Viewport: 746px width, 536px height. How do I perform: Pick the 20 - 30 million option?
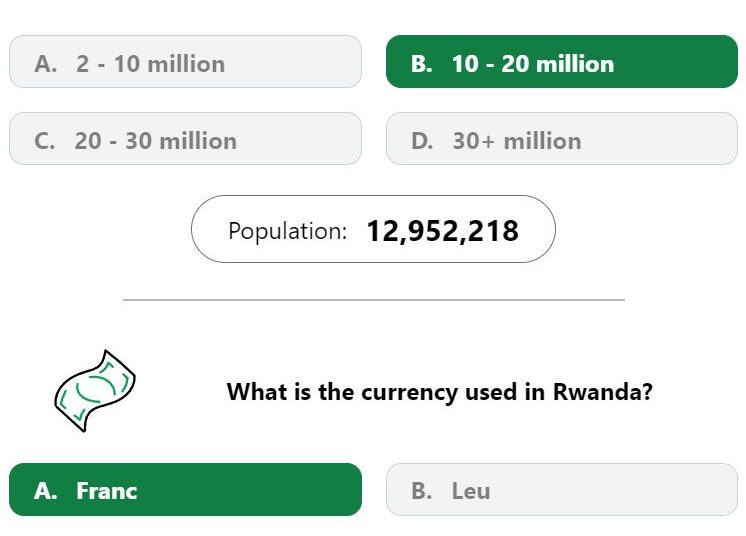(x=186, y=138)
